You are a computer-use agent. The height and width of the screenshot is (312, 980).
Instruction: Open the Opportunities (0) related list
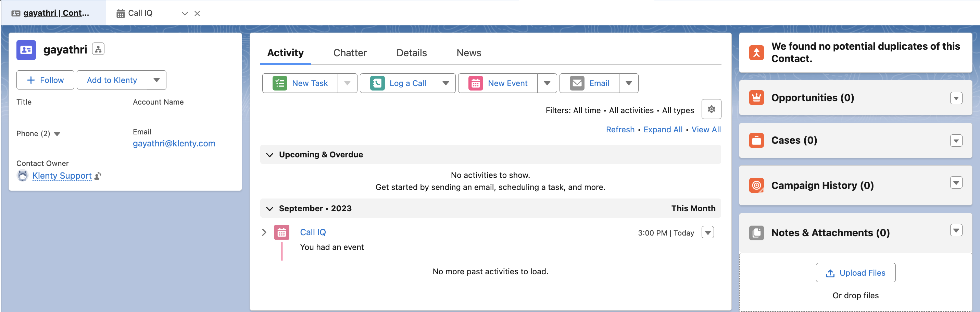point(813,98)
